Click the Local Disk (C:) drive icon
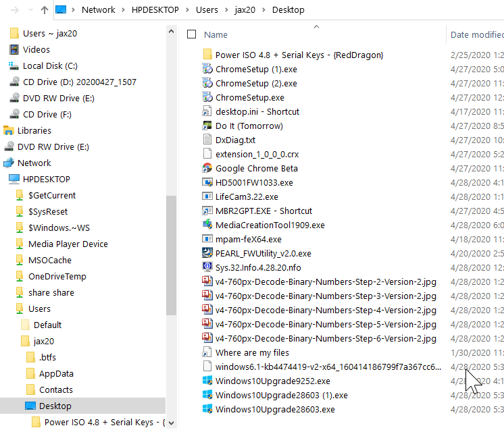The width and height of the screenshot is (504, 432). click(x=14, y=66)
